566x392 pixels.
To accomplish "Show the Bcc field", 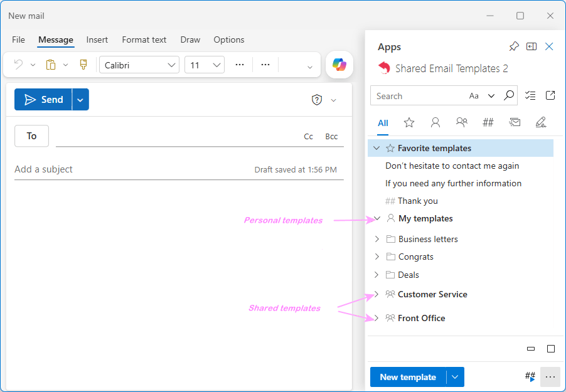I will click(331, 137).
